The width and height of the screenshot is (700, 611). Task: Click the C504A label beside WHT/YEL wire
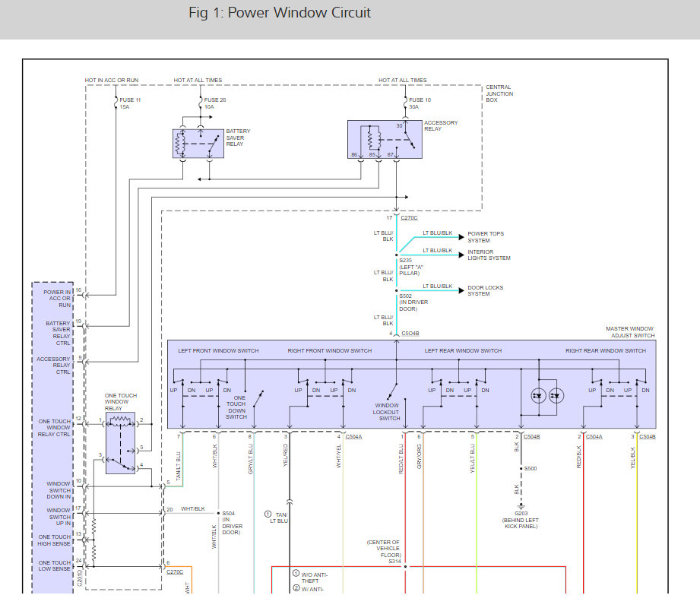(354, 437)
